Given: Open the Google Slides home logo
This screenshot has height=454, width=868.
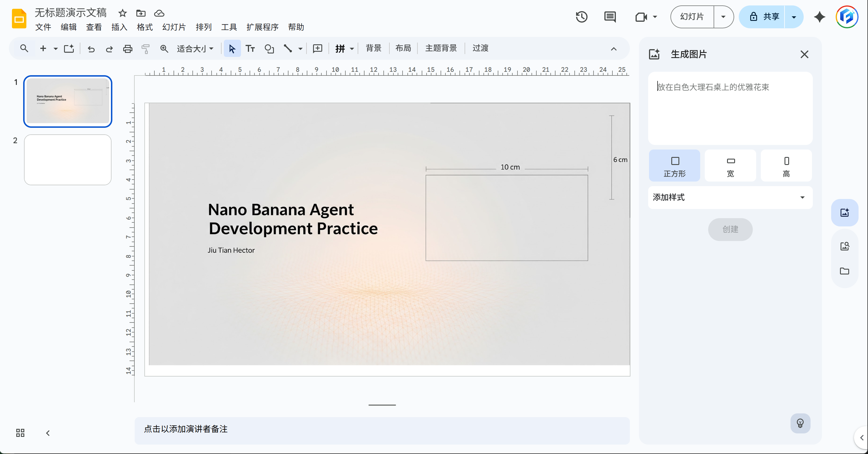Looking at the screenshot, I should point(19,19).
